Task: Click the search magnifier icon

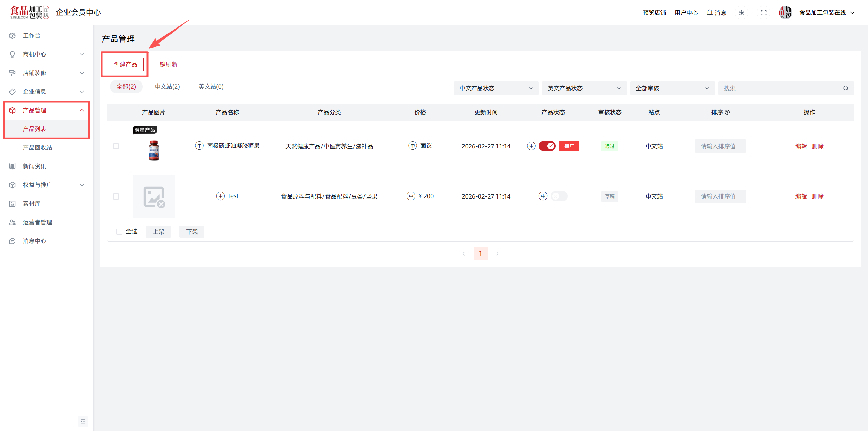Action: click(x=846, y=88)
